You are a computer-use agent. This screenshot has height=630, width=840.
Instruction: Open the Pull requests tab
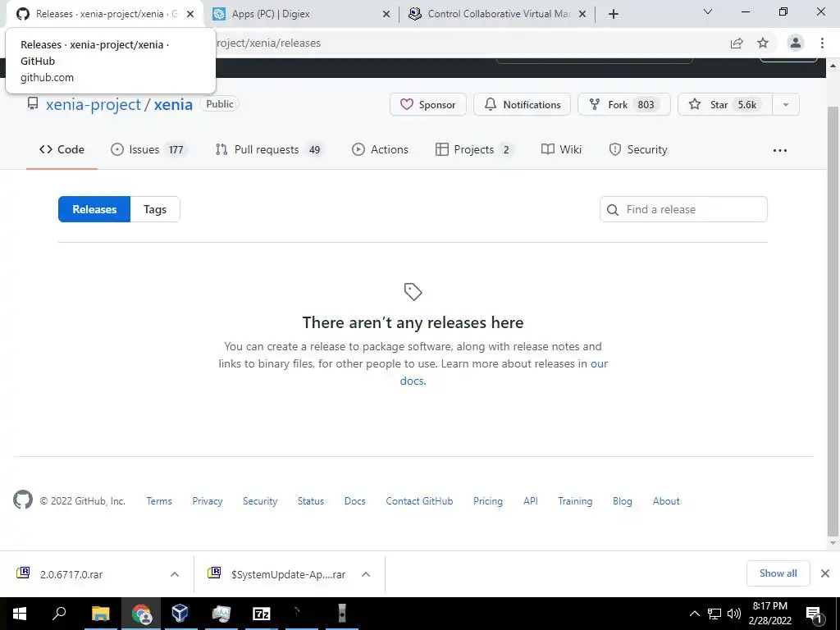point(269,149)
